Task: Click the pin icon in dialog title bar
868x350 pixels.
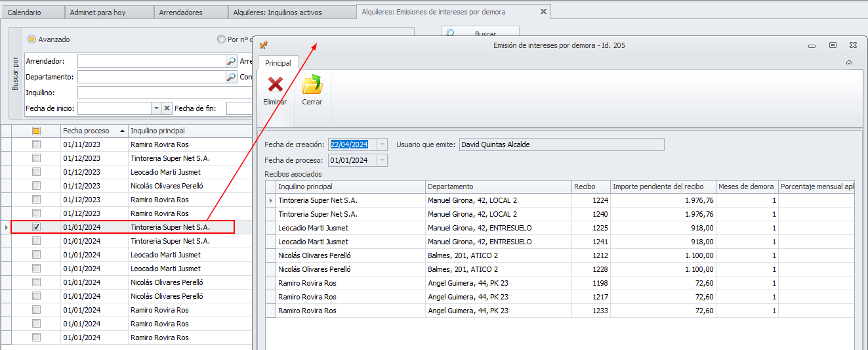Action: click(264, 45)
